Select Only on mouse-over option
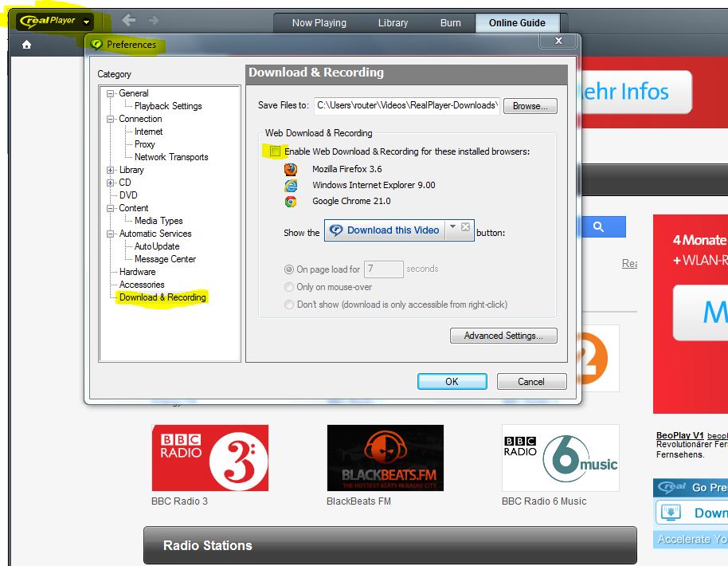The image size is (728, 566). tap(289, 287)
